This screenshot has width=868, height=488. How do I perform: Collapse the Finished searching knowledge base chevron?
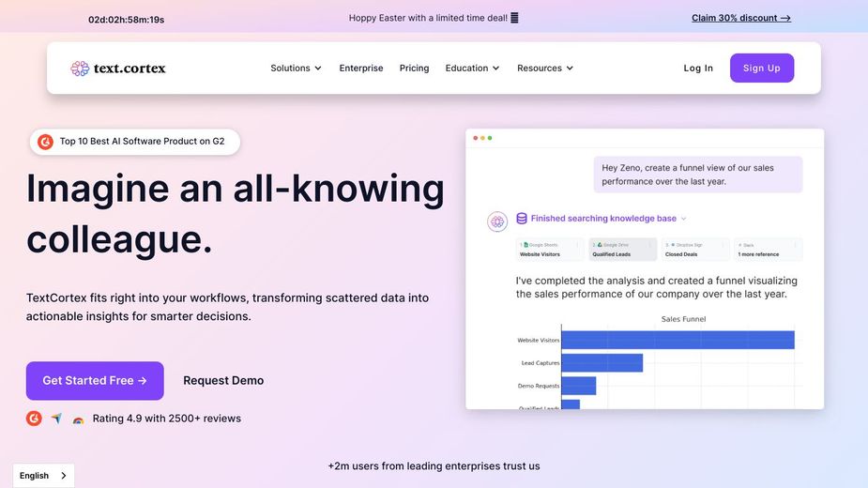(683, 219)
